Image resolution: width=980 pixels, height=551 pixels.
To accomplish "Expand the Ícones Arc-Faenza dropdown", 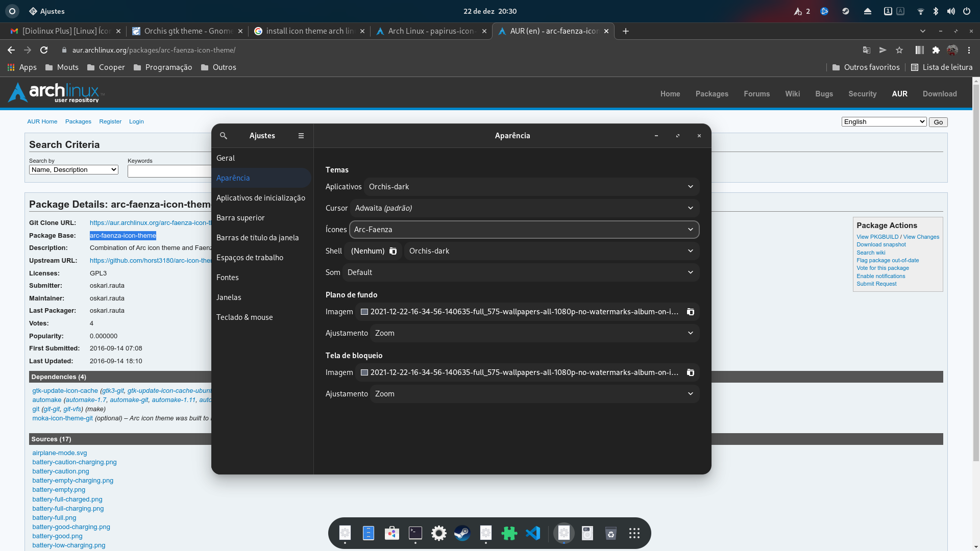I will 524,230.
